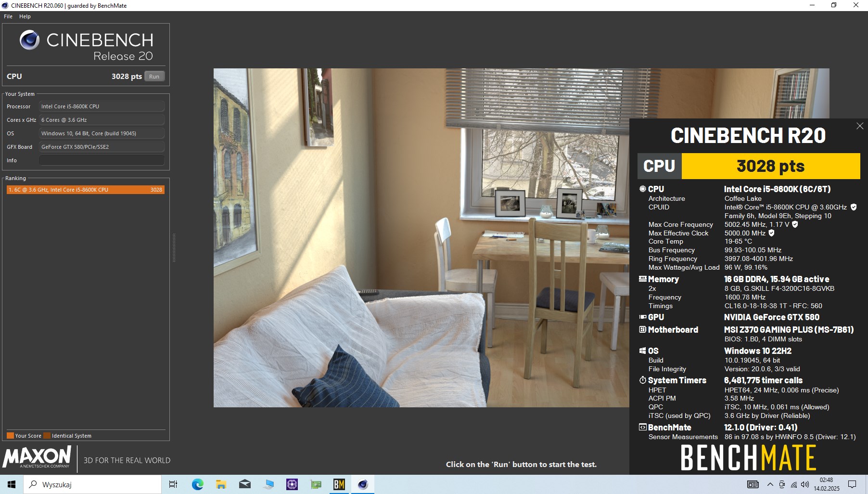The height and width of the screenshot is (494, 868).
Task: Click the BenchMate section icon
Action: point(642,427)
